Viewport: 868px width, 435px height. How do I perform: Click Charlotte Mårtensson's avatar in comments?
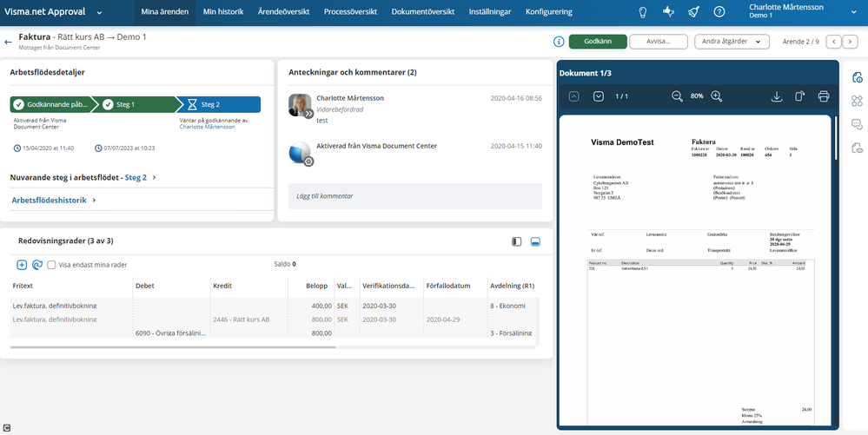click(300, 105)
